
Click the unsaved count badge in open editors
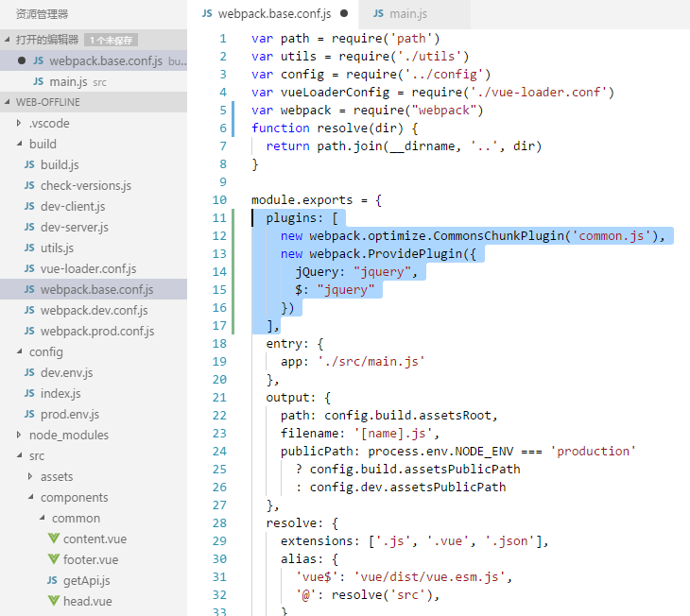click(x=111, y=40)
